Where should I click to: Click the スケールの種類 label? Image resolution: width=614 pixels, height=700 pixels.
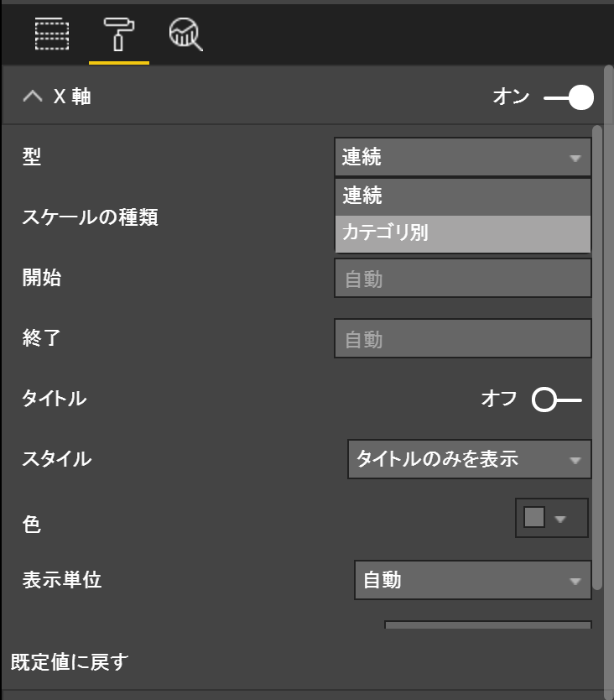[x=90, y=217]
